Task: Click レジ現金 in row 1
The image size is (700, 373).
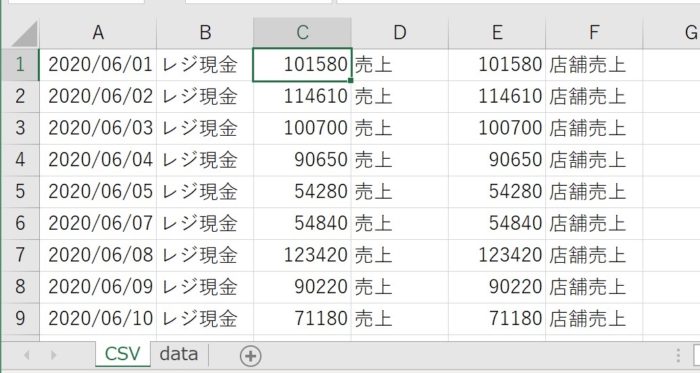Action: [x=205, y=65]
